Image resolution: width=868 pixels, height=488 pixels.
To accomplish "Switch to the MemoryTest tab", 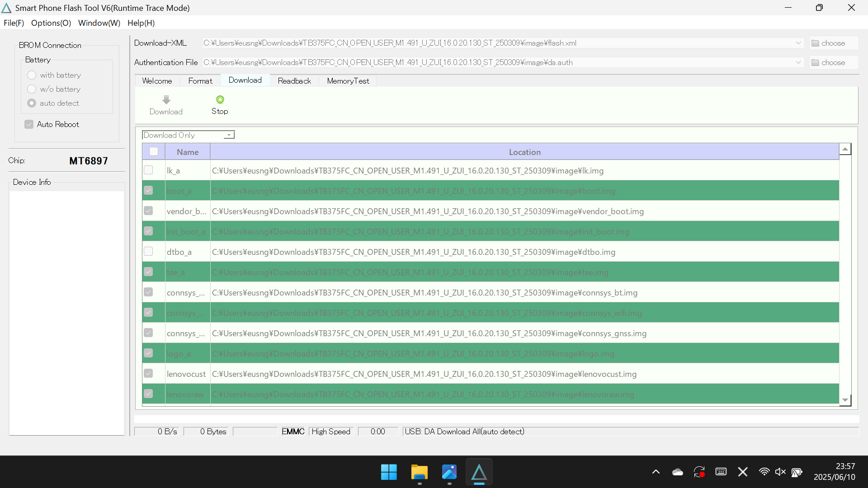I will pyautogui.click(x=348, y=80).
